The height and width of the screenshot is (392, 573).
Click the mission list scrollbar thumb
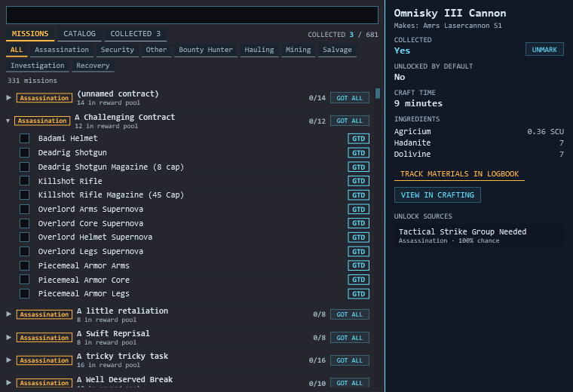tap(378, 93)
